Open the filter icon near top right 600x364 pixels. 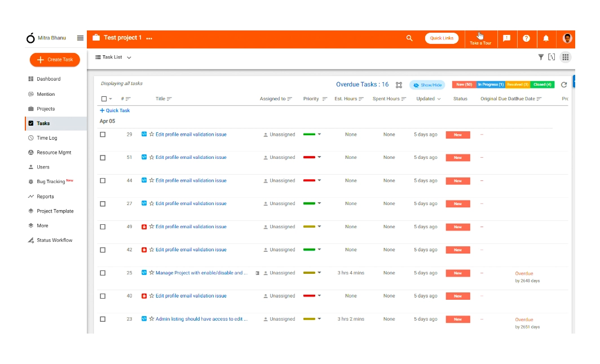pos(541,57)
